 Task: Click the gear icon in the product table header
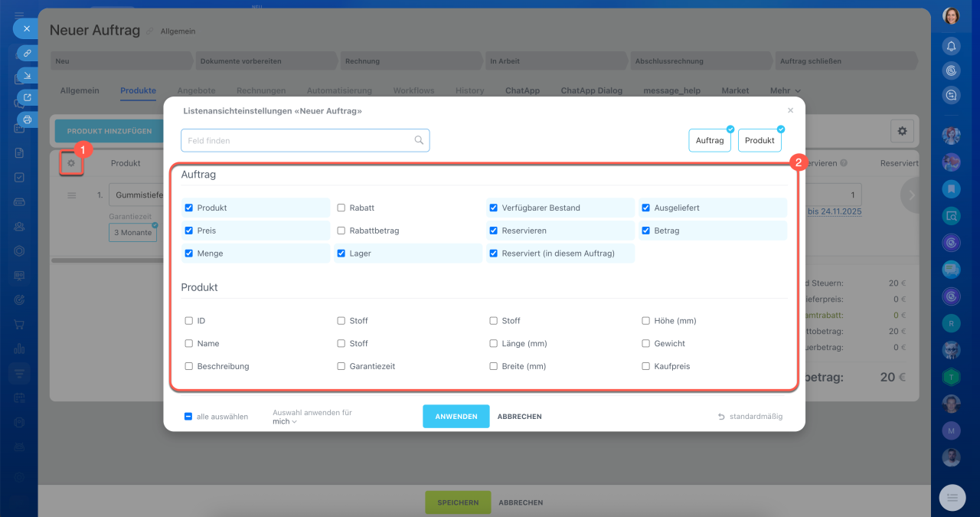71,163
